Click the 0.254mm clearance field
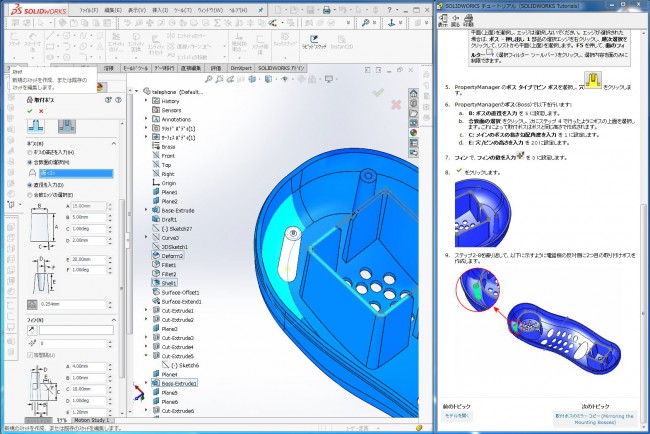 coord(73,304)
